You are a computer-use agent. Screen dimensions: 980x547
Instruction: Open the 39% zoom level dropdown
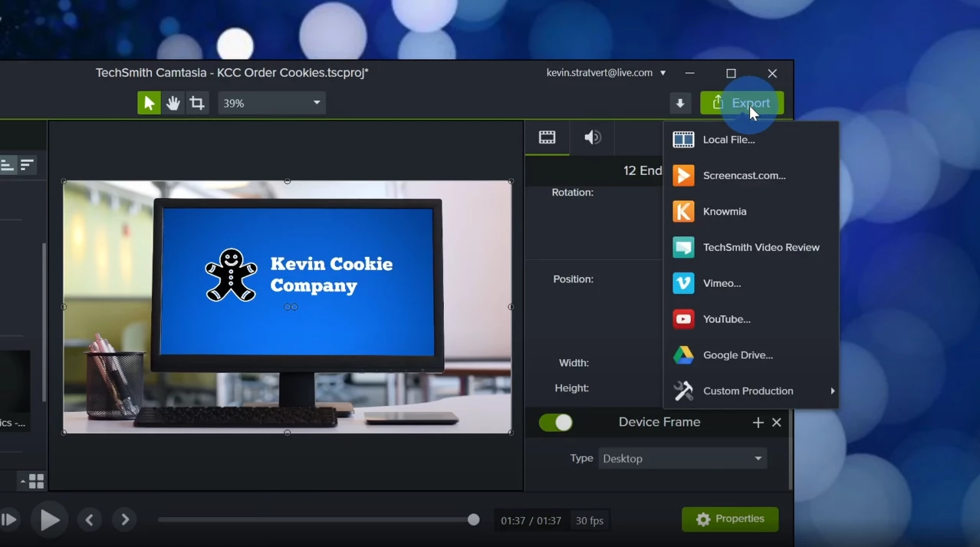[x=271, y=102]
